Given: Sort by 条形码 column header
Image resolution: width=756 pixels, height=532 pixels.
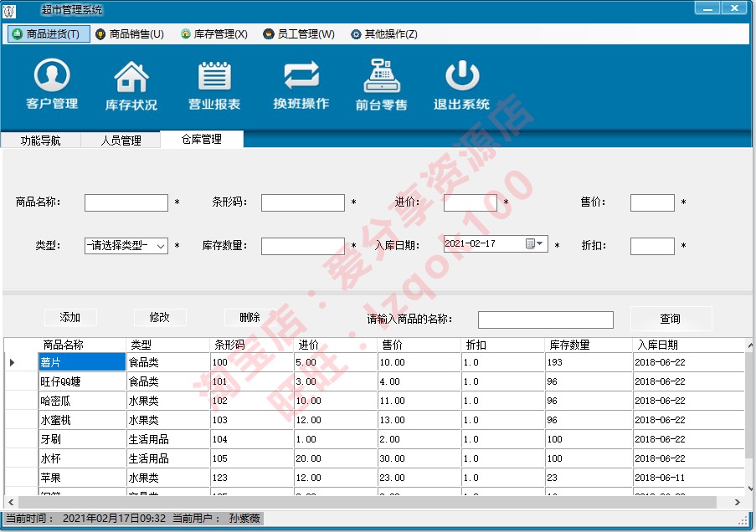Looking at the screenshot, I should [x=252, y=345].
